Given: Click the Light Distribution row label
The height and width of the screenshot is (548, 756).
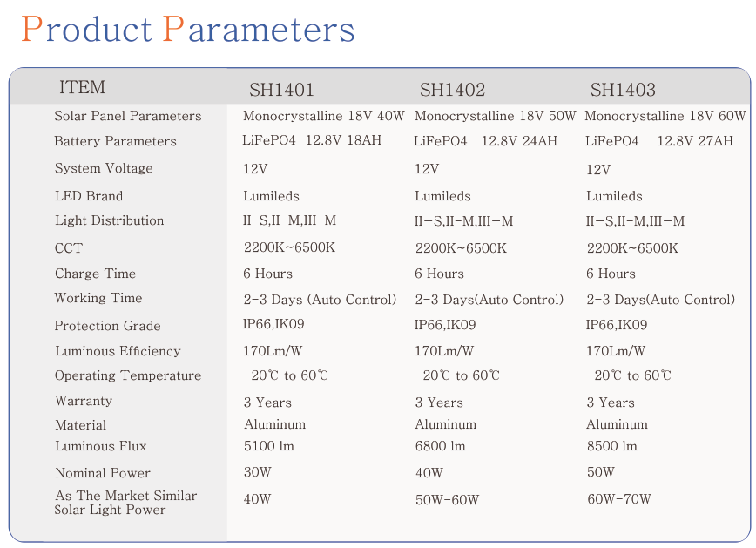Looking at the screenshot, I should [x=109, y=220].
